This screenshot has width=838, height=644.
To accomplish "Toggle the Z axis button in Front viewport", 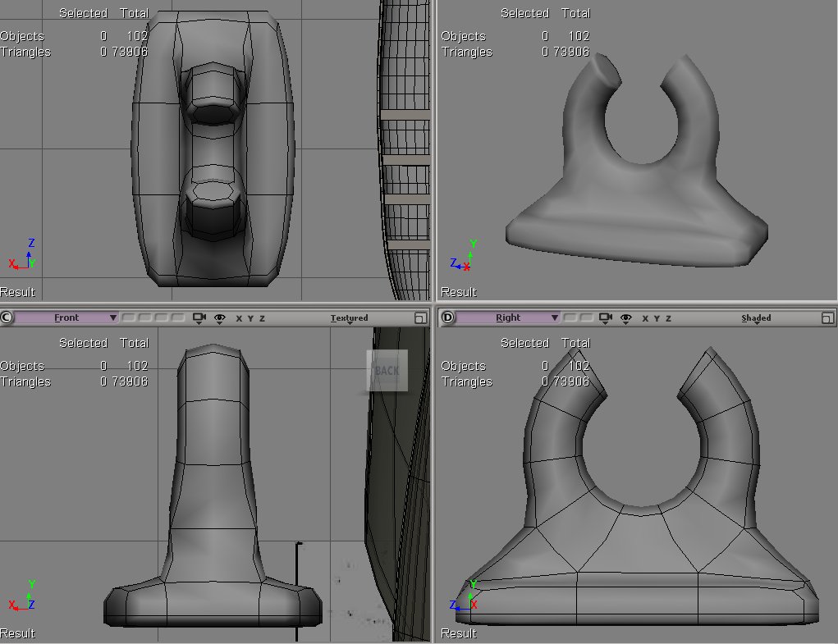I will [262, 318].
